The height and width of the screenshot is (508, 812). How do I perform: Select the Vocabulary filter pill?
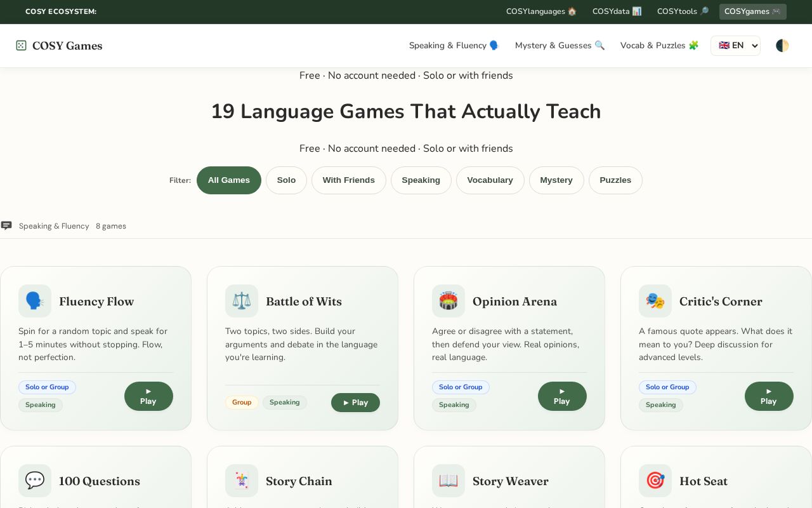490,180
